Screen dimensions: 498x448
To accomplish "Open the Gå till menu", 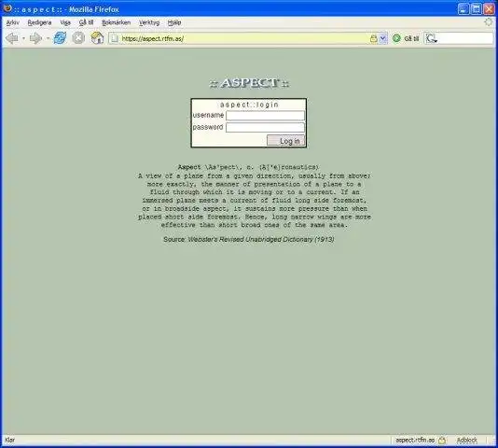I will pos(86,22).
